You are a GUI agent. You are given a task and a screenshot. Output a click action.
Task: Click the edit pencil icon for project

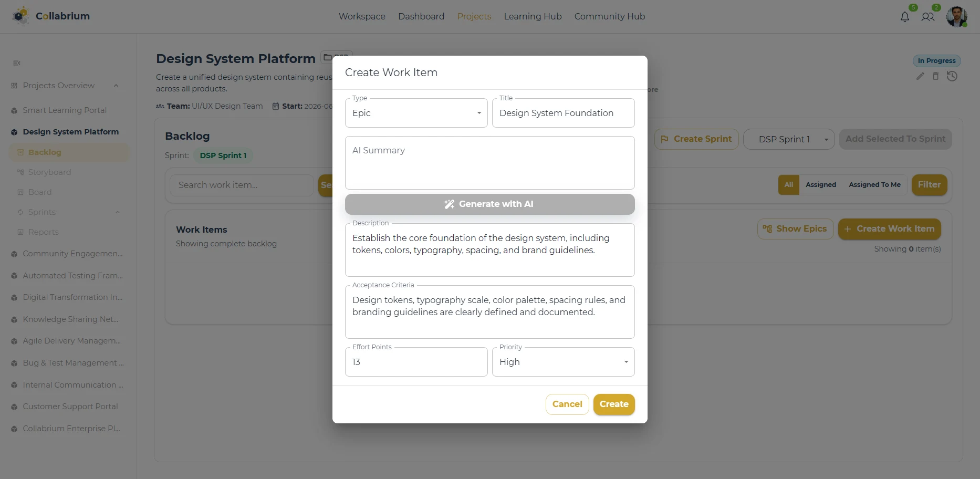pyautogui.click(x=920, y=76)
